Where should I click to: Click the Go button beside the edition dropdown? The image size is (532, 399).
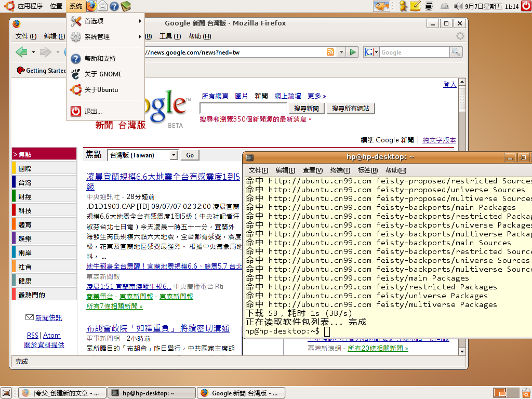190,155
